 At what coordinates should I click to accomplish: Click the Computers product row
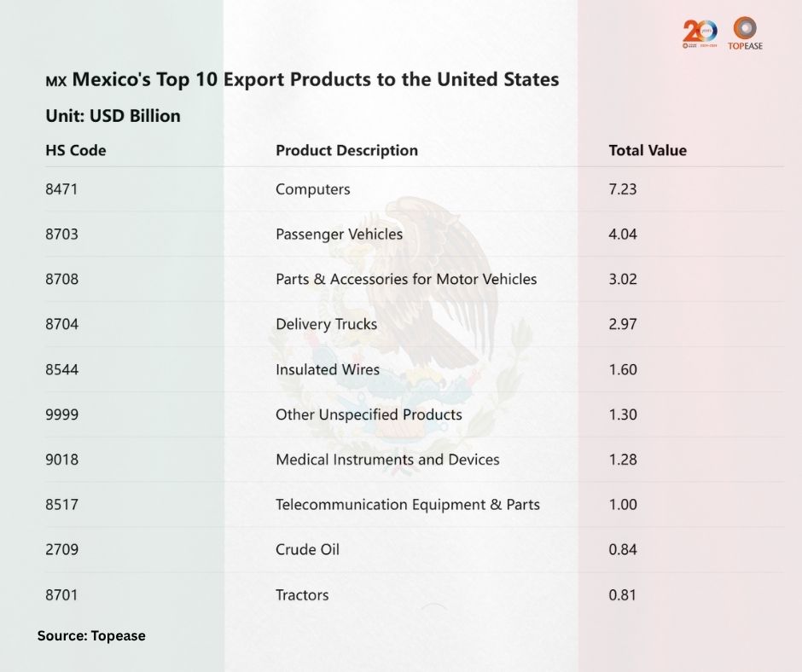click(415, 189)
